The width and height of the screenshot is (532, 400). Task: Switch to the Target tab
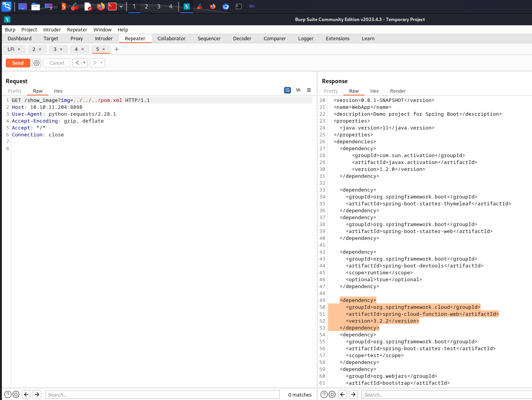pyautogui.click(x=51, y=39)
